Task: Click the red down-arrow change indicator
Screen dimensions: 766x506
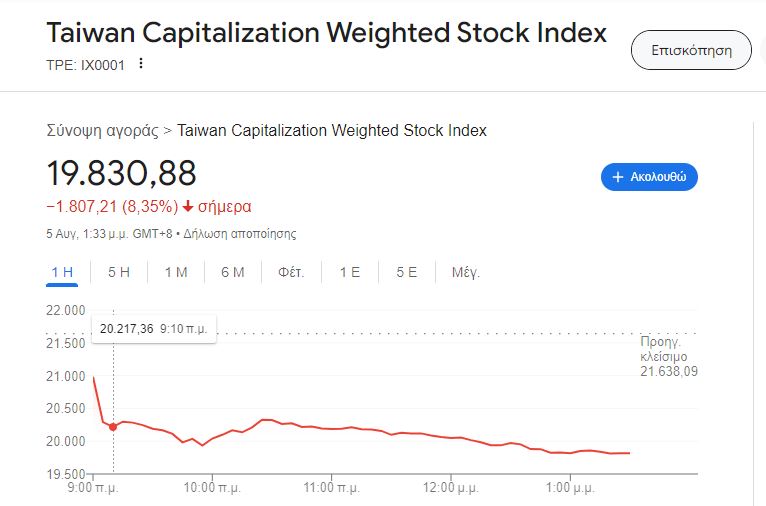Action: [187, 207]
